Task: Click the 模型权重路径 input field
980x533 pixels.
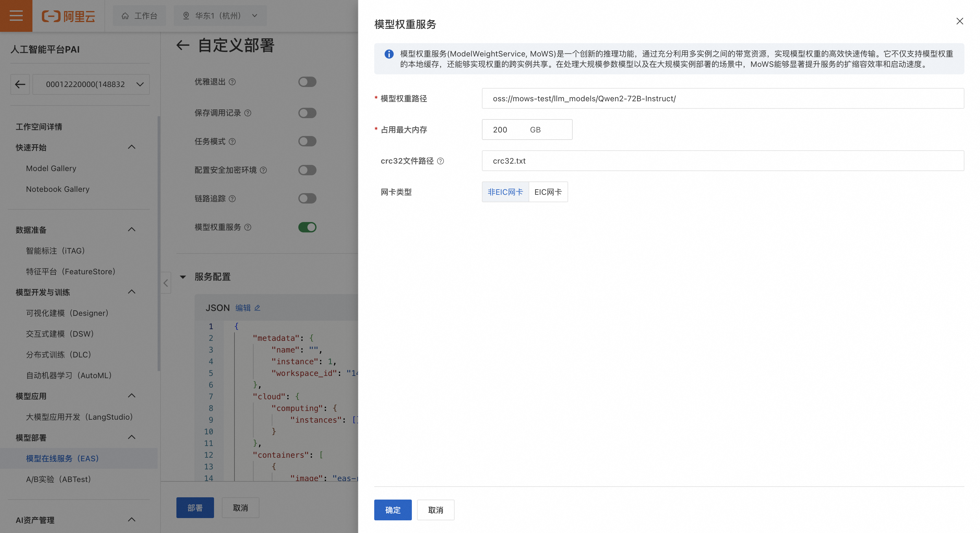Action: pyautogui.click(x=723, y=99)
